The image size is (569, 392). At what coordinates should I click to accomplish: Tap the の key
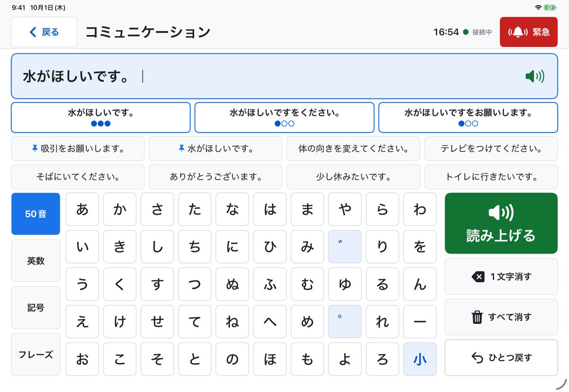(x=232, y=359)
